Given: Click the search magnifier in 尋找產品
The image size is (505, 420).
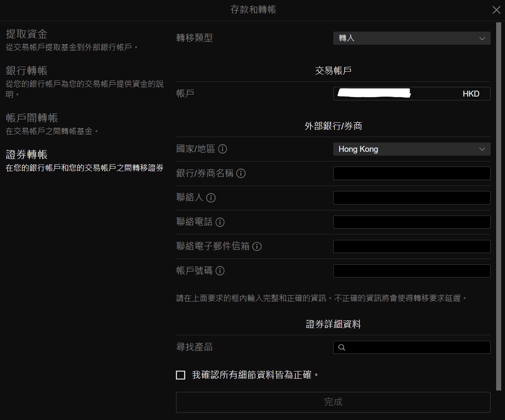Looking at the screenshot, I should [x=342, y=347].
